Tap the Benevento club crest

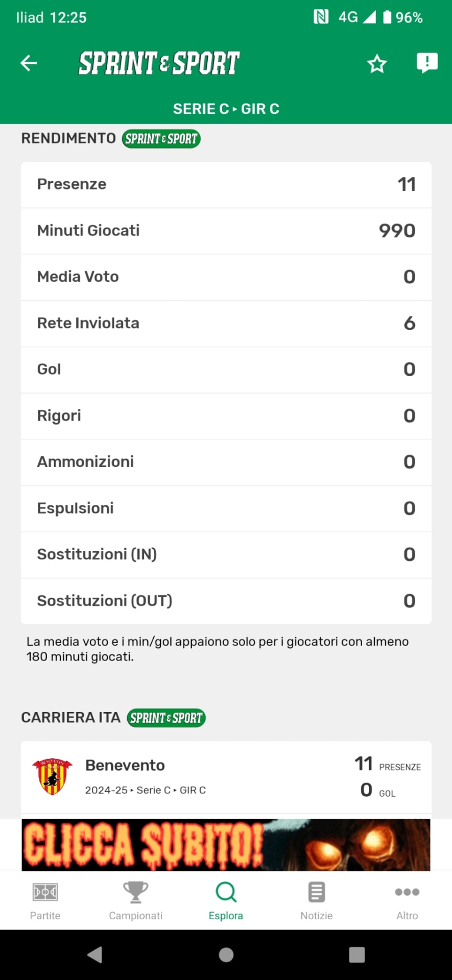coord(52,776)
